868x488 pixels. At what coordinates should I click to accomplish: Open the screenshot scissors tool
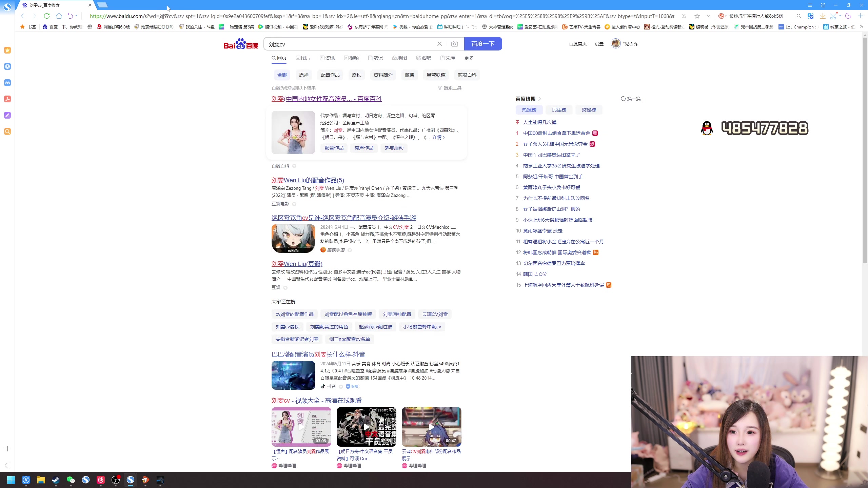pos(833,16)
